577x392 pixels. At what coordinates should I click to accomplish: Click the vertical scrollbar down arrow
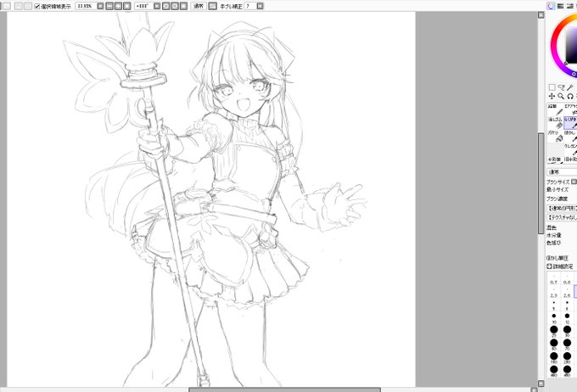[x=541, y=384]
